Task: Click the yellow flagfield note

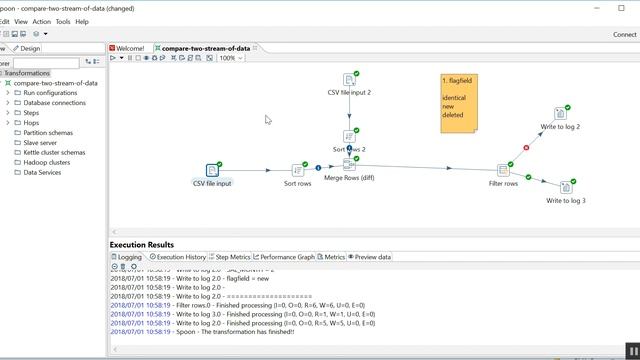Action: point(459,103)
